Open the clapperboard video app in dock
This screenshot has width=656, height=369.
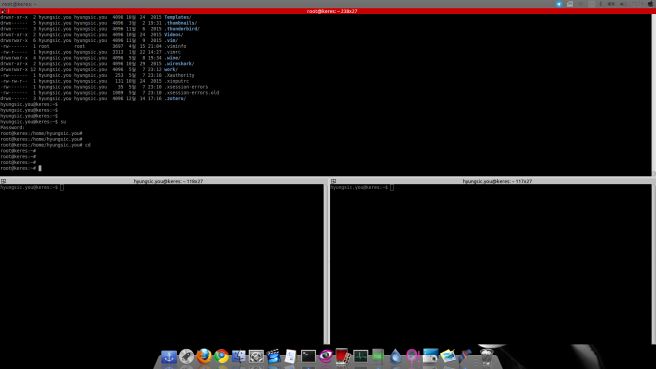click(x=273, y=356)
